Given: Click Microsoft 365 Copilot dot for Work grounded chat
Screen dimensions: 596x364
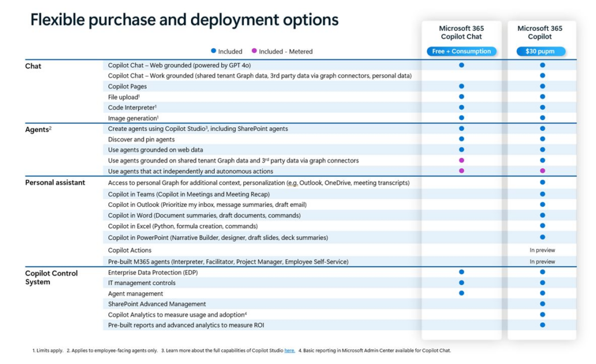Looking at the screenshot, I should 542,76.
